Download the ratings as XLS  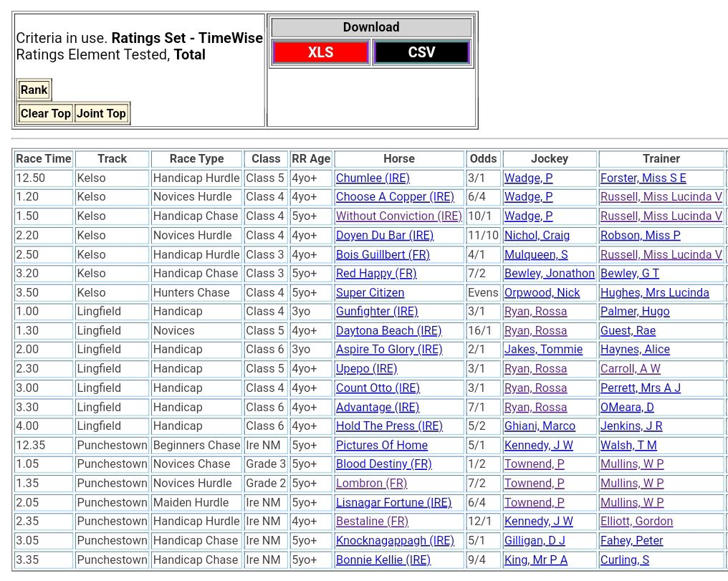[x=320, y=52]
